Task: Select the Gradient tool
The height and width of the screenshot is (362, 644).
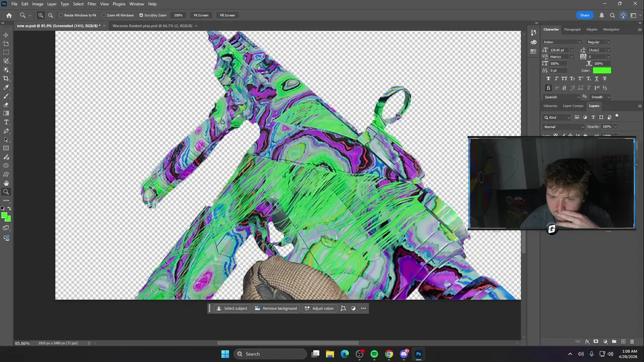Action: click(6, 113)
